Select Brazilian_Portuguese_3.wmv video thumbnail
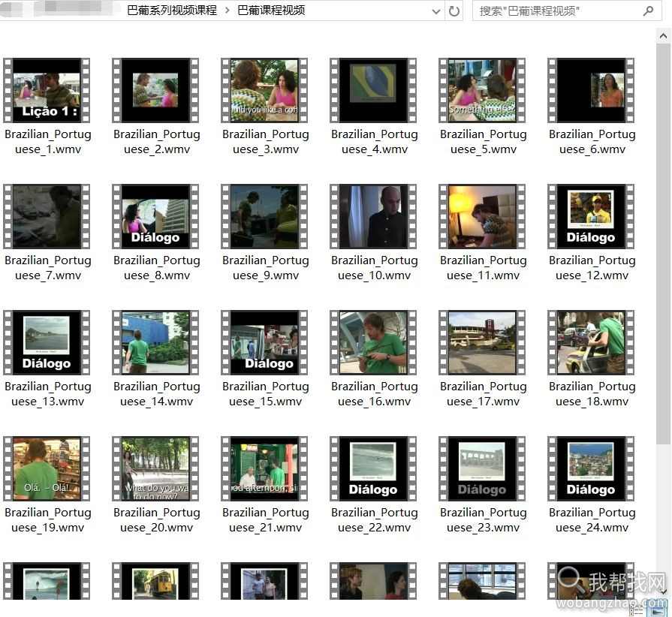672x617 pixels. (x=264, y=90)
